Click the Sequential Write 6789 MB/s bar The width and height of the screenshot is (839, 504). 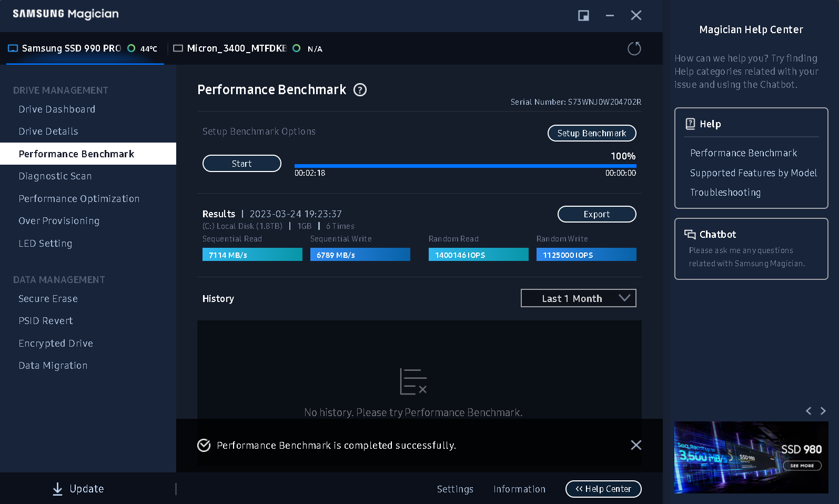pos(360,255)
